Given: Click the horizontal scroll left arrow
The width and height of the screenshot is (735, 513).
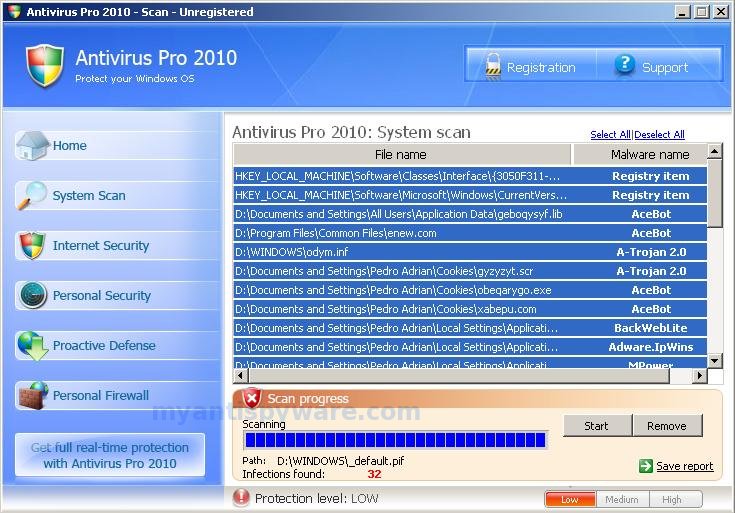Looking at the screenshot, I should coord(240,376).
